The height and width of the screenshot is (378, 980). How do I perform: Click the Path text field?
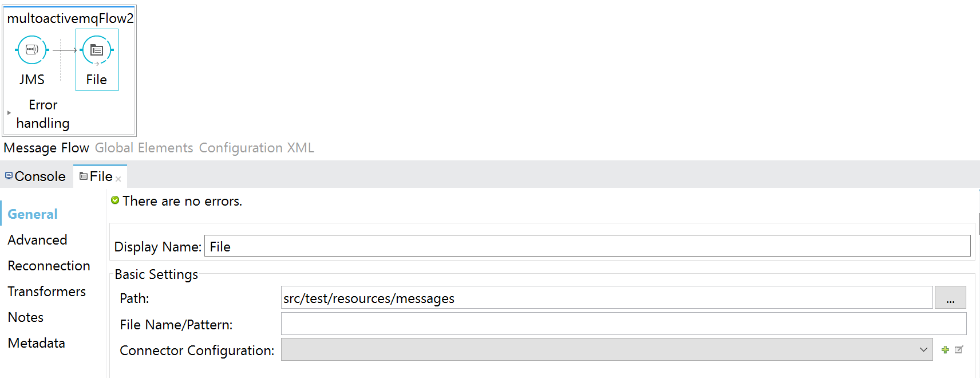coord(606,298)
